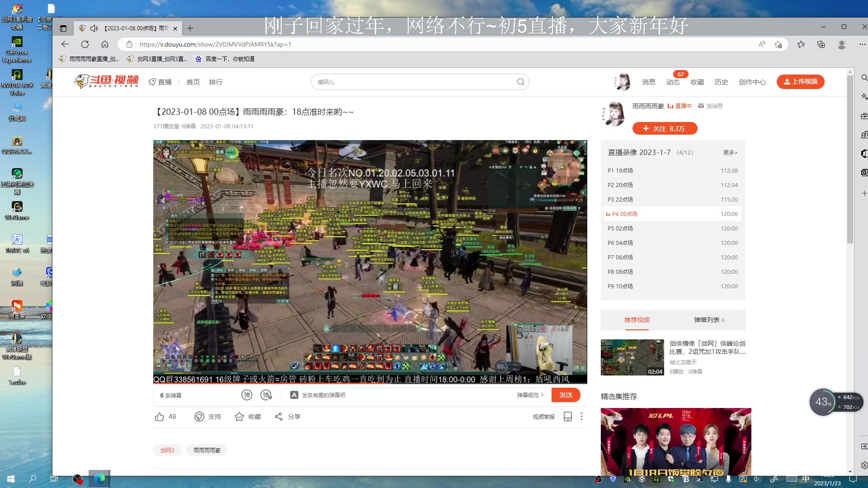
Task: Select playlist item P3 22点场
Action: pos(673,199)
